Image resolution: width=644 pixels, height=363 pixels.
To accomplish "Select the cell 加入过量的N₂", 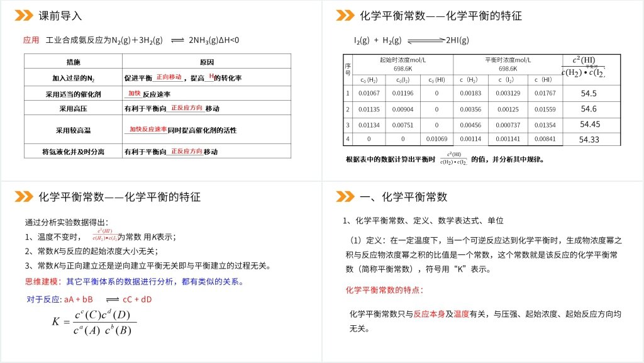I will pos(73,78).
